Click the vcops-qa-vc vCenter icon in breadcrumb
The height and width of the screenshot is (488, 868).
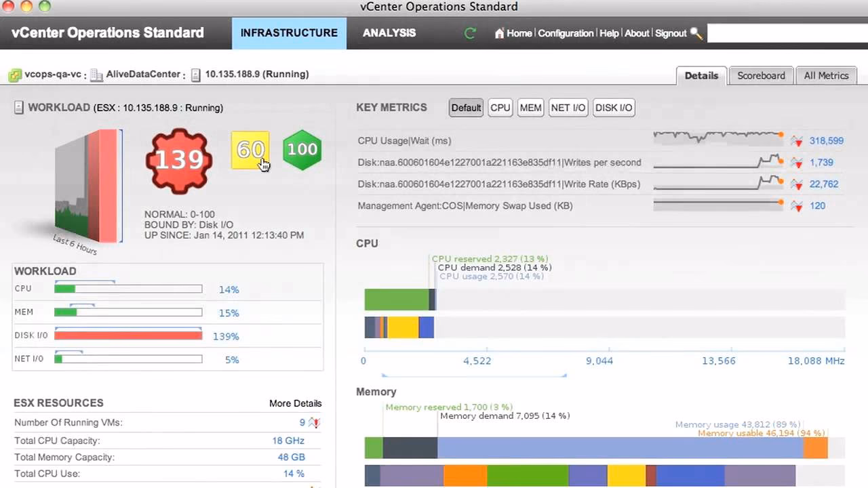tap(15, 75)
